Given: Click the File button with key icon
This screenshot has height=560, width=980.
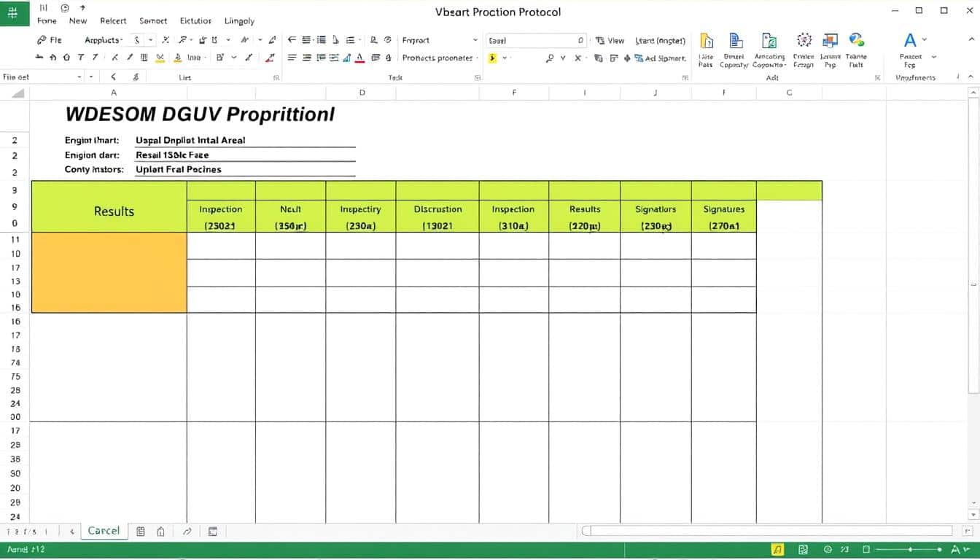Looking at the screenshot, I should pyautogui.click(x=50, y=40).
